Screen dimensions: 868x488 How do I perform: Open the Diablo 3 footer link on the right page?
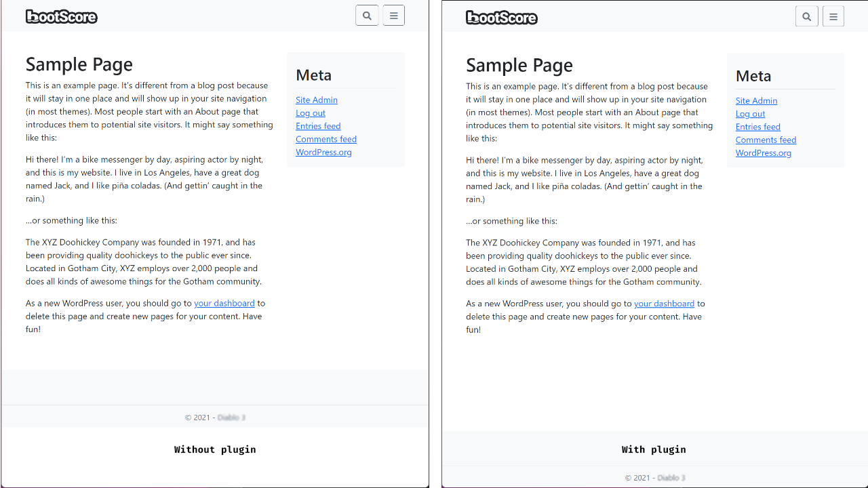670,477
